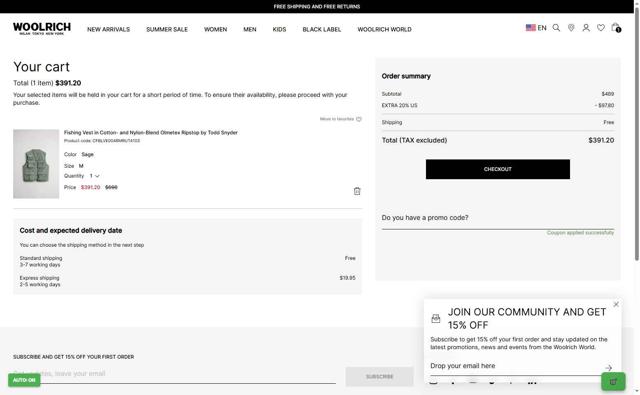Click the Order summary heading
The width and height of the screenshot is (640, 395).
[x=406, y=76]
